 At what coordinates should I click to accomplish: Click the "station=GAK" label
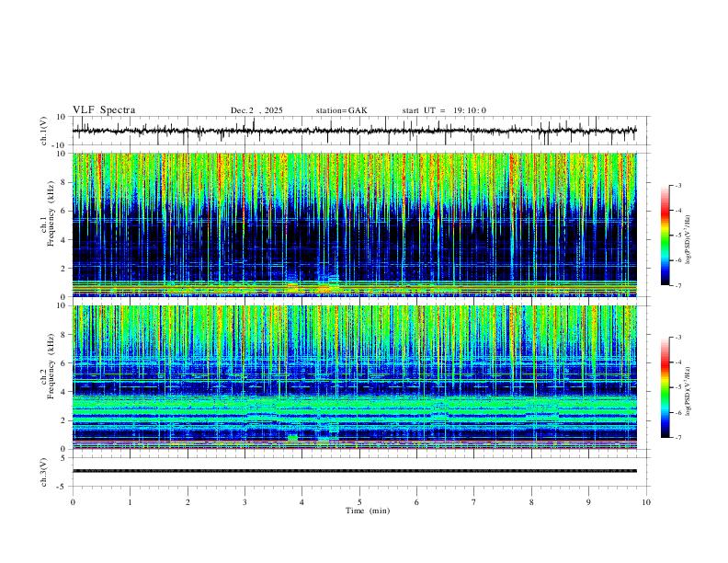341,110
